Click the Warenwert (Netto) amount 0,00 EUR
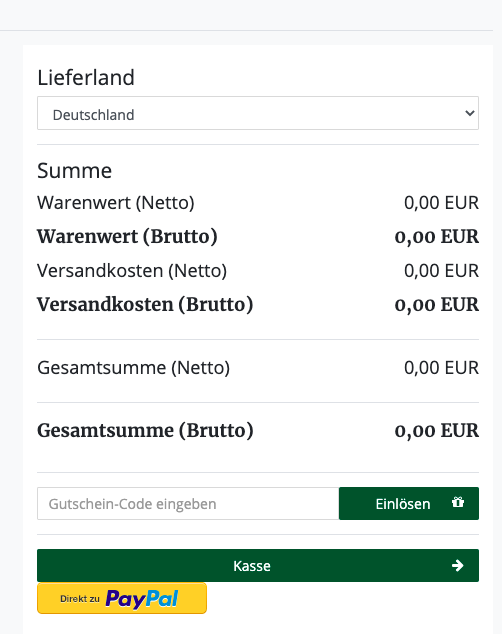502x634 pixels. tap(441, 203)
